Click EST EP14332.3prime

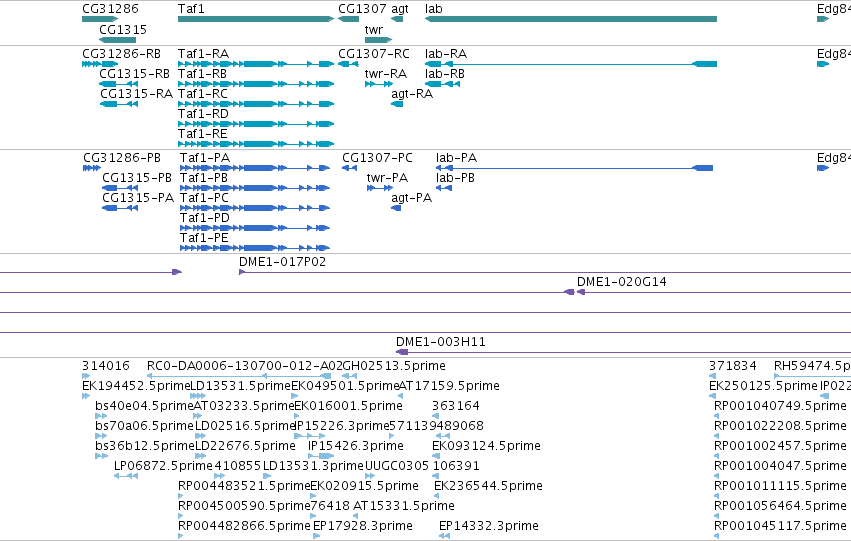click(x=444, y=537)
